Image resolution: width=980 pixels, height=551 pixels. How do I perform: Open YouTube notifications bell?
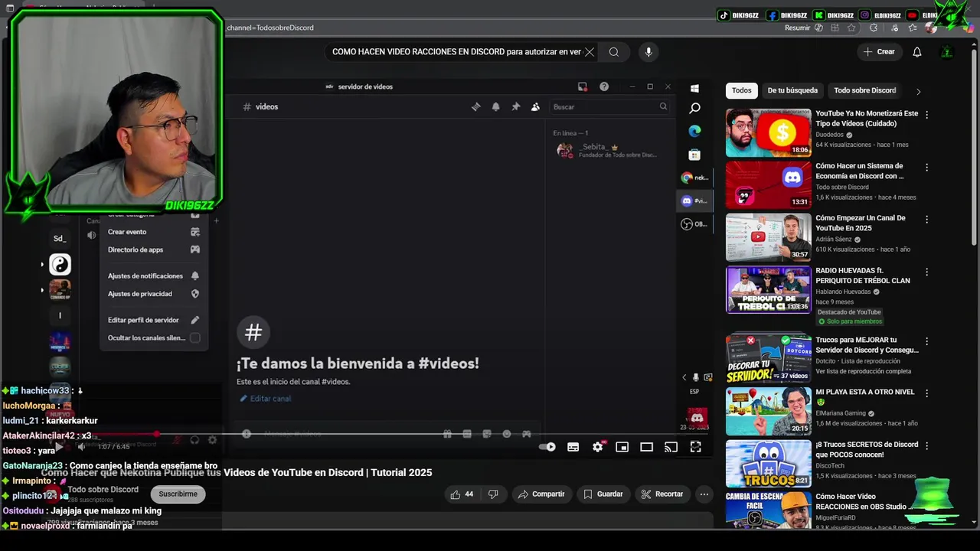(x=917, y=52)
